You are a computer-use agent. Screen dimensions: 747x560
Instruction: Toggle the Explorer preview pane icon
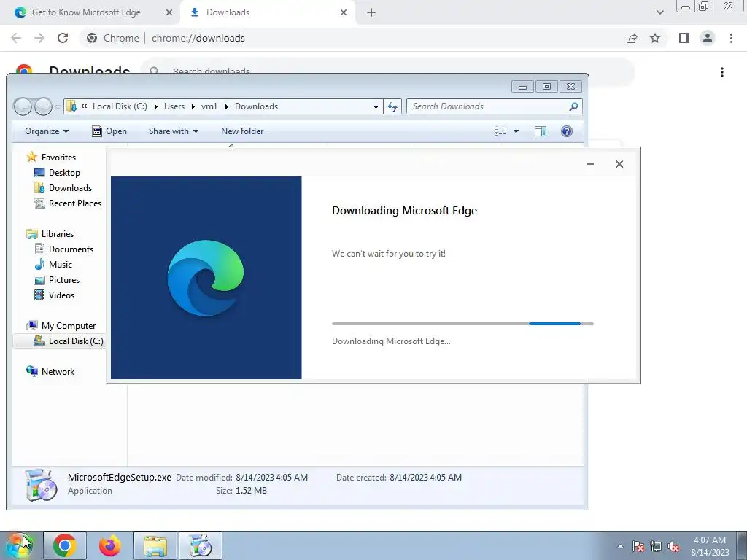541,131
